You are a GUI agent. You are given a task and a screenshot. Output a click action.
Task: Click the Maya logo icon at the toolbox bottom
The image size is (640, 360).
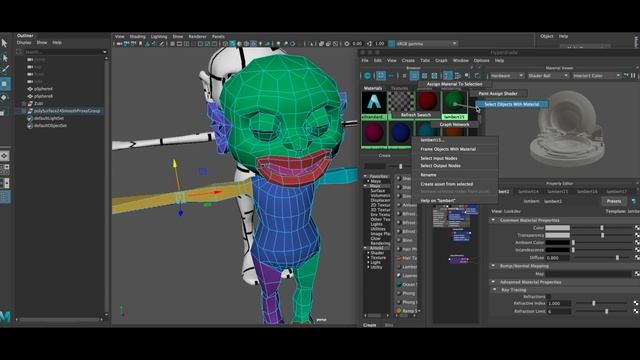coord(5,316)
